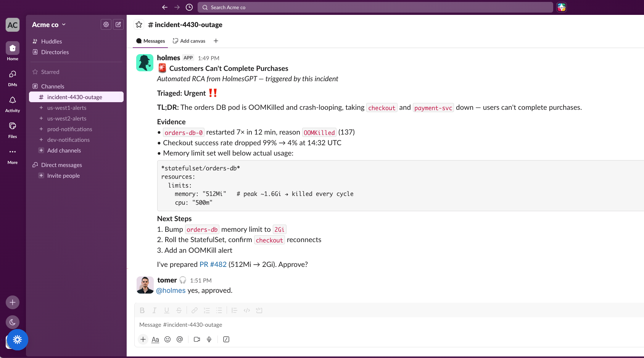This screenshot has width=644, height=358.
Task: Mention someone with @ icon
Action: click(x=180, y=339)
